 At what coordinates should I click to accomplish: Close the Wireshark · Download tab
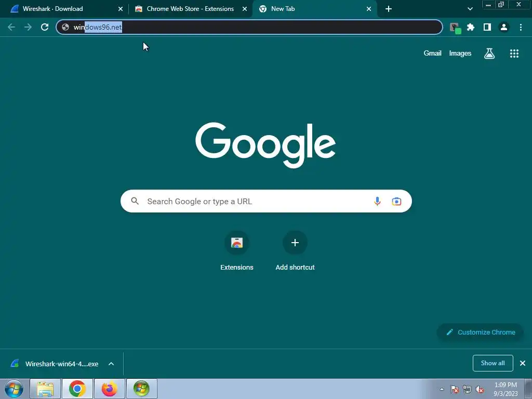(x=121, y=9)
